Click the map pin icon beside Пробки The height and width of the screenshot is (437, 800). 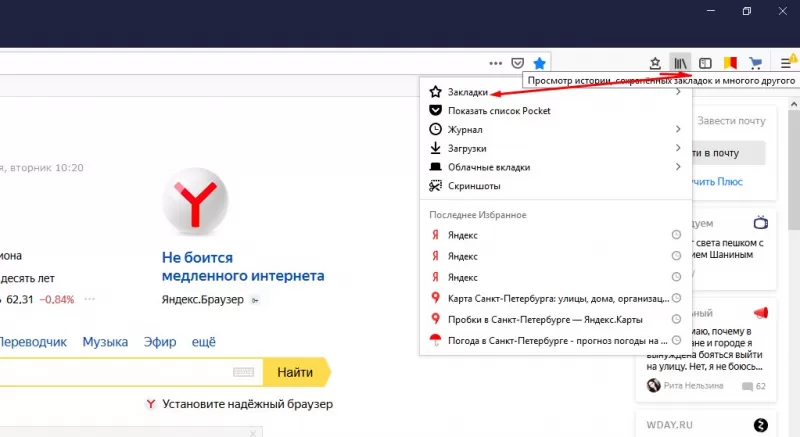(x=435, y=319)
